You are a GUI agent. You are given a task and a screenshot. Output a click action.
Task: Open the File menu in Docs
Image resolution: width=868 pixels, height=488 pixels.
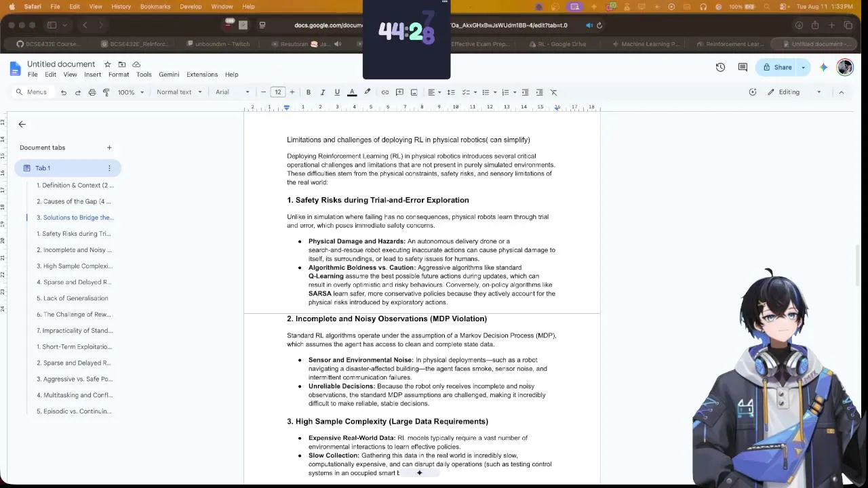click(33, 75)
